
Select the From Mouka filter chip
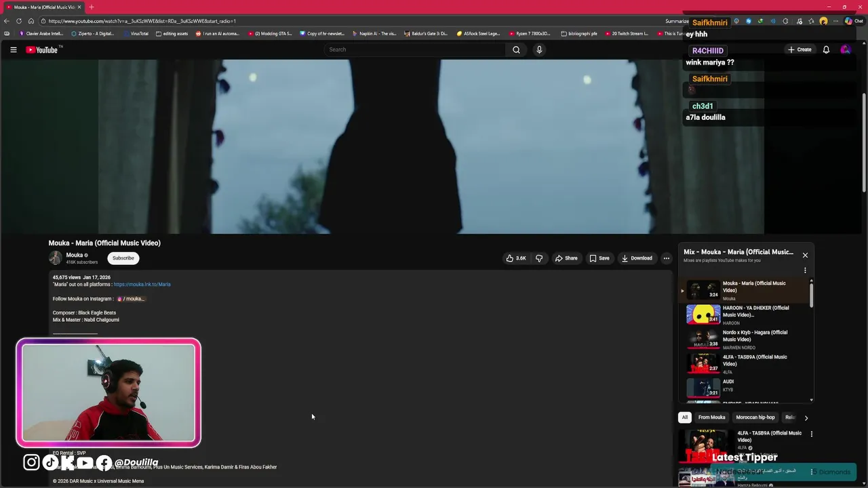[x=711, y=418]
